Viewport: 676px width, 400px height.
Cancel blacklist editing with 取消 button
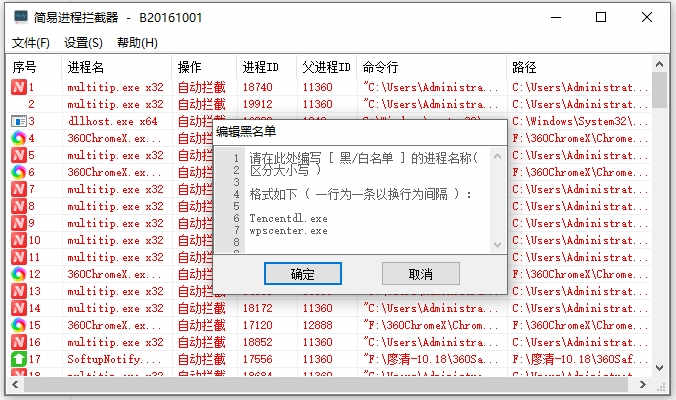click(x=420, y=274)
